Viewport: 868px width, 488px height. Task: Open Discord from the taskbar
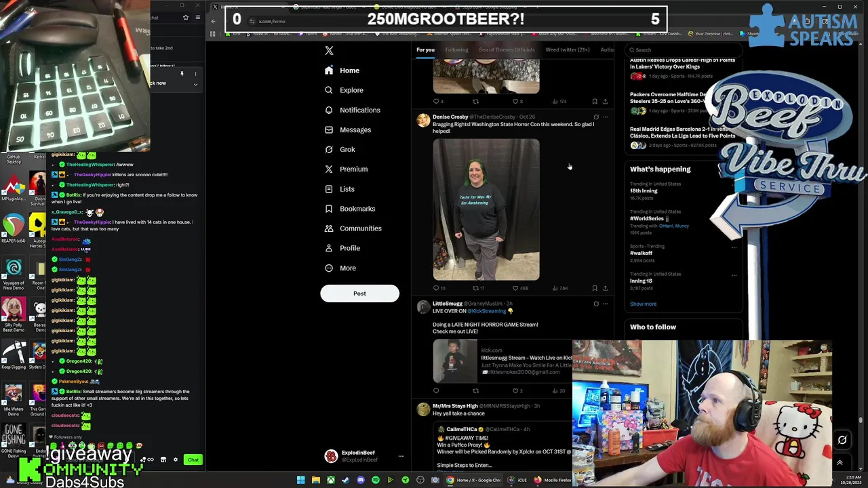(x=360, y=480)
